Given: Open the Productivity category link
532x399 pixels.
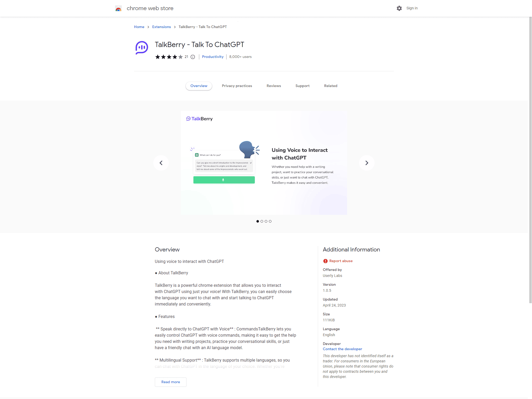Looking at the screenshot, I should (213, 57).
